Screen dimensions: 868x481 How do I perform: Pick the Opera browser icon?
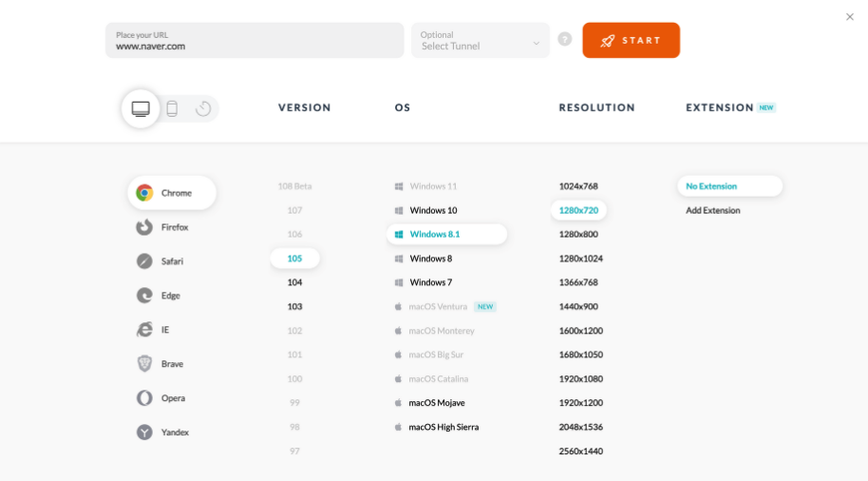(x=144, y=398)
